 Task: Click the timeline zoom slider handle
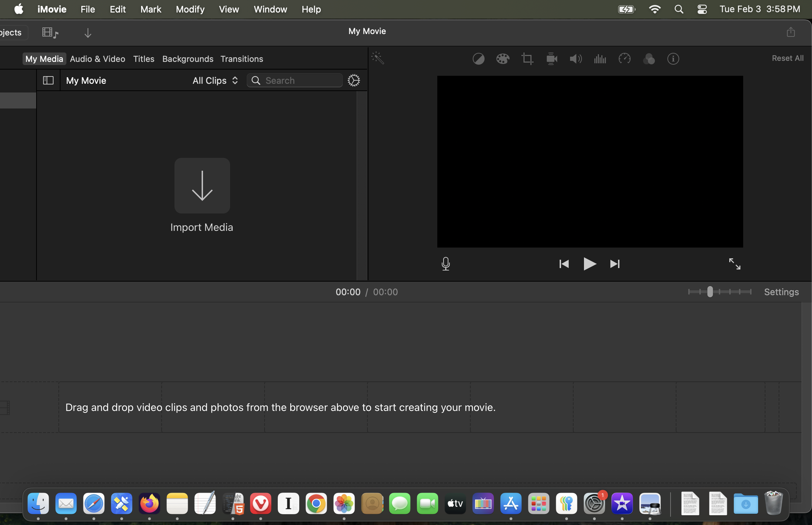[710, 292]
